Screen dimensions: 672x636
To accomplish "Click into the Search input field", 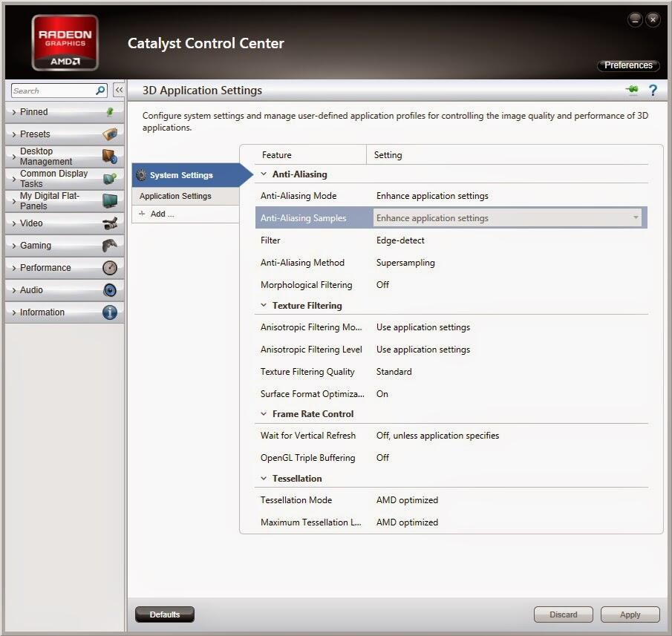I will point(52,91).
